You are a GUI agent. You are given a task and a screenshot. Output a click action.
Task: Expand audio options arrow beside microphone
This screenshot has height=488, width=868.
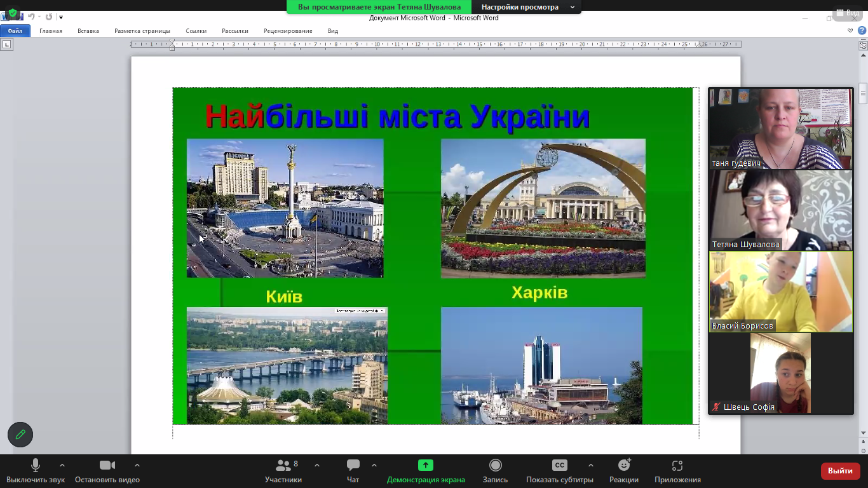[x=62, y=465]
